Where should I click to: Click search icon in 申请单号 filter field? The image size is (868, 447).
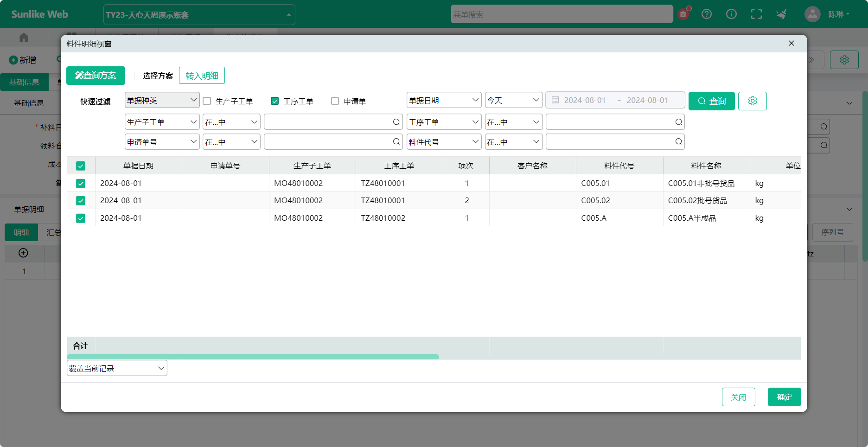(x=396, y=141)
